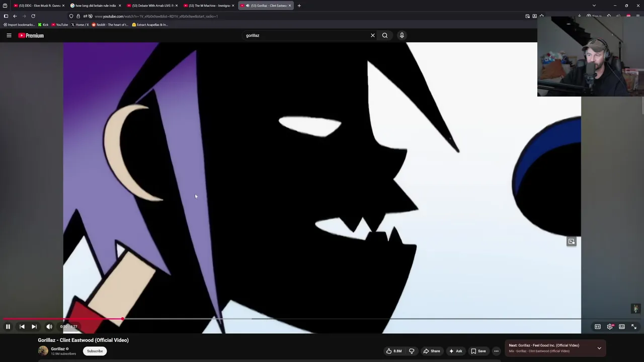Open Firefox View recent browsing icon
The image size is (644, 362).
coord(5,6)
